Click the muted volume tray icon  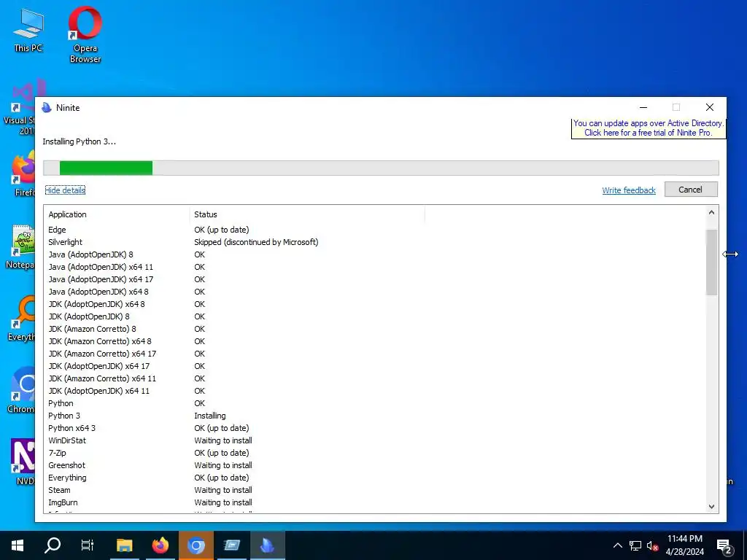[652, 545]
